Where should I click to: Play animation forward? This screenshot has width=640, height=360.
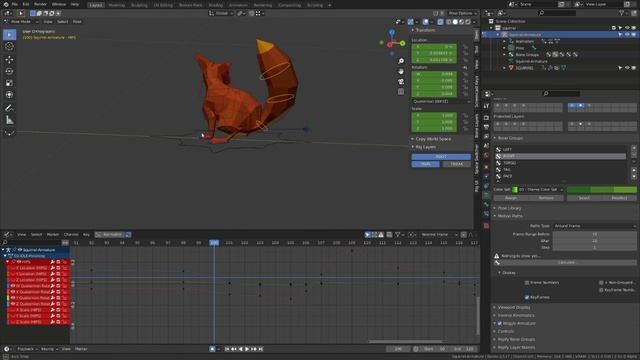[247, 349]
